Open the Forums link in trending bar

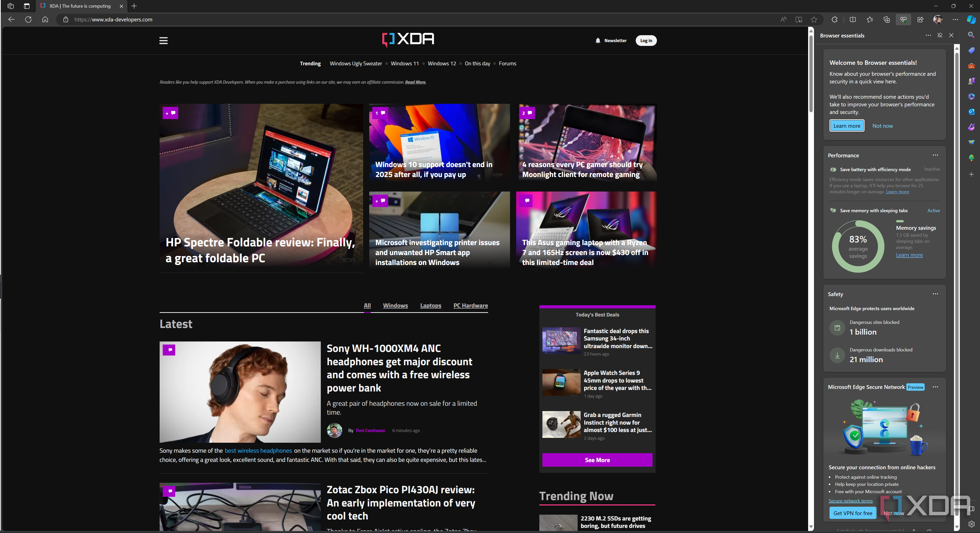pyautogui.click(x=507, y=64)
